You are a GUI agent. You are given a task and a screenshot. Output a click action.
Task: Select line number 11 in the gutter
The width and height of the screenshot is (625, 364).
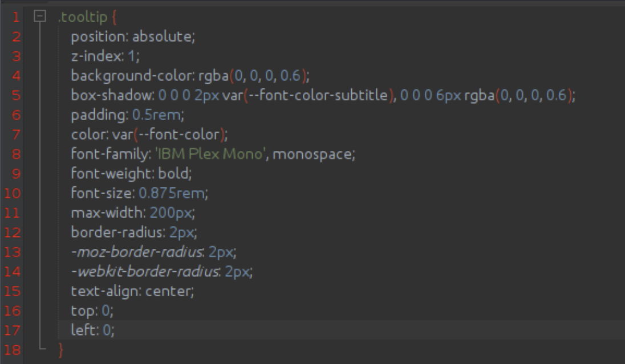(x=13, y=213)
